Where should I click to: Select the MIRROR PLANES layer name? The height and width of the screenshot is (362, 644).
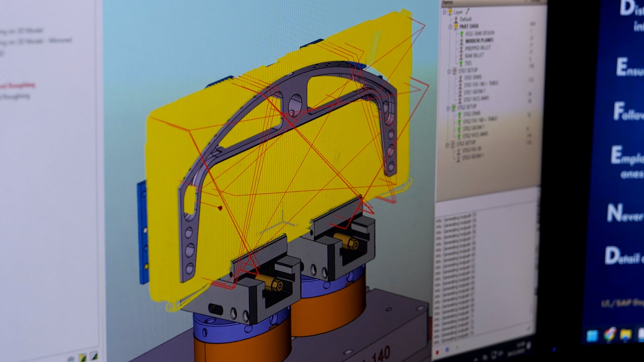pos(479,41)
